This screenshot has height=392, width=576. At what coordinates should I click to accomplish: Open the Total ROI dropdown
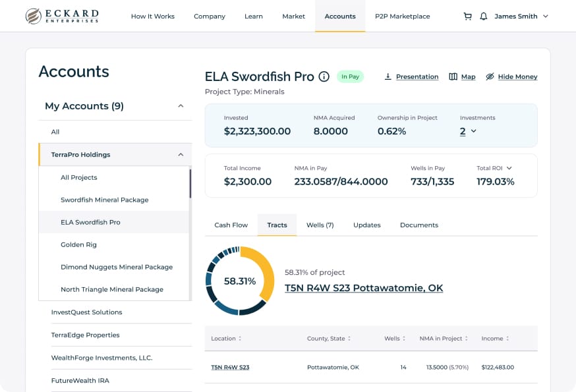pos(509,168)
